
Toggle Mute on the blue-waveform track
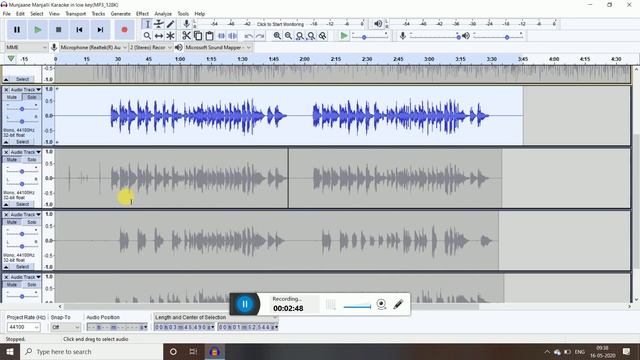[12, 97]
